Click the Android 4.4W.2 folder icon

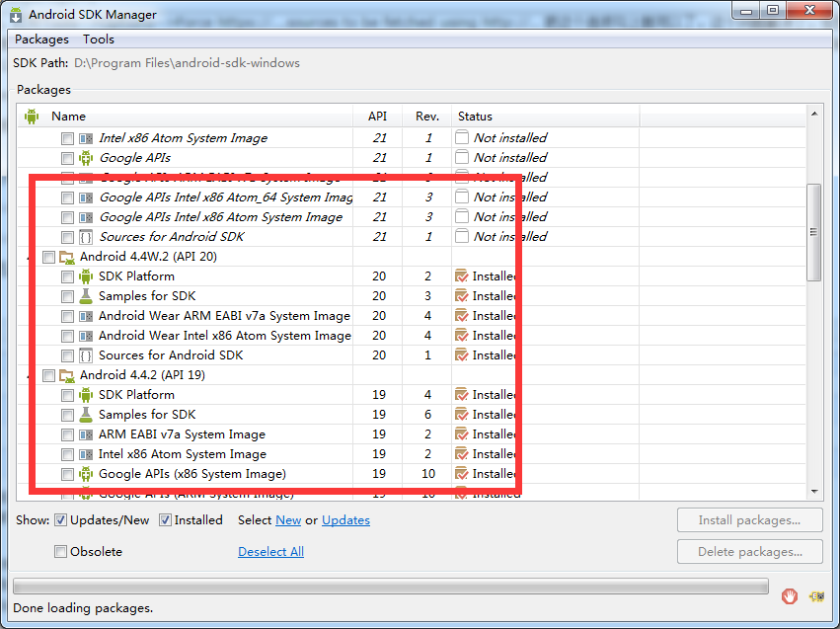tap(67, 257)
